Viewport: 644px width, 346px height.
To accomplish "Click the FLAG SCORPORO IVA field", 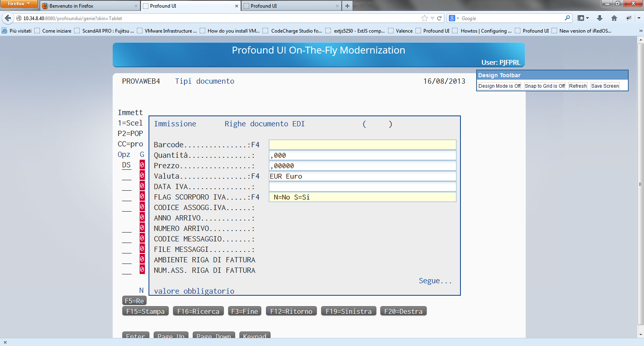I will point(362,197).
